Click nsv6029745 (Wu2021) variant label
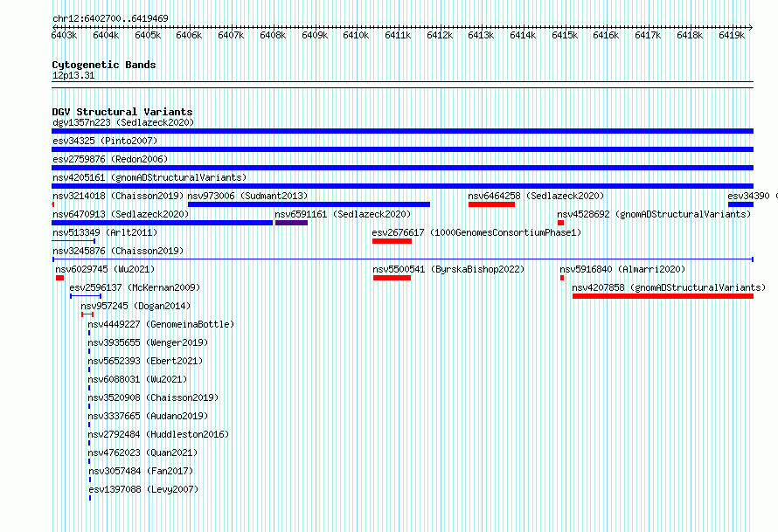778x532 pixels. (105, 269)
